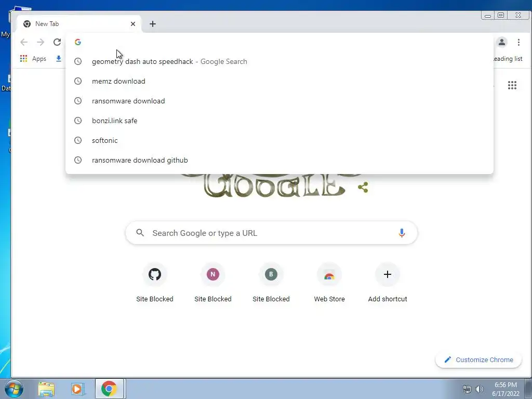This screenshot has height=399, width=532.
Task: Open a new tab with the plus button
Action: pos(153,24)
